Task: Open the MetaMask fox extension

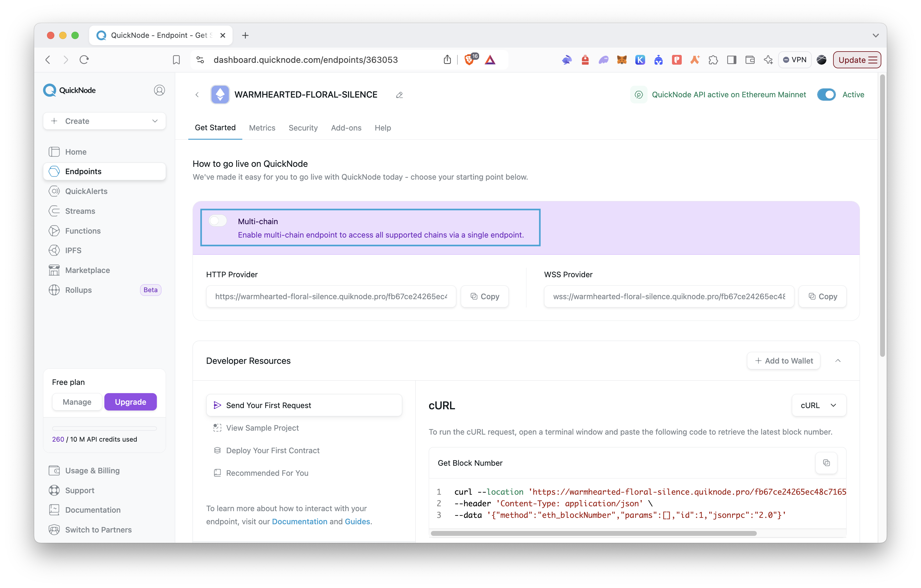Action: pos(622,60)
